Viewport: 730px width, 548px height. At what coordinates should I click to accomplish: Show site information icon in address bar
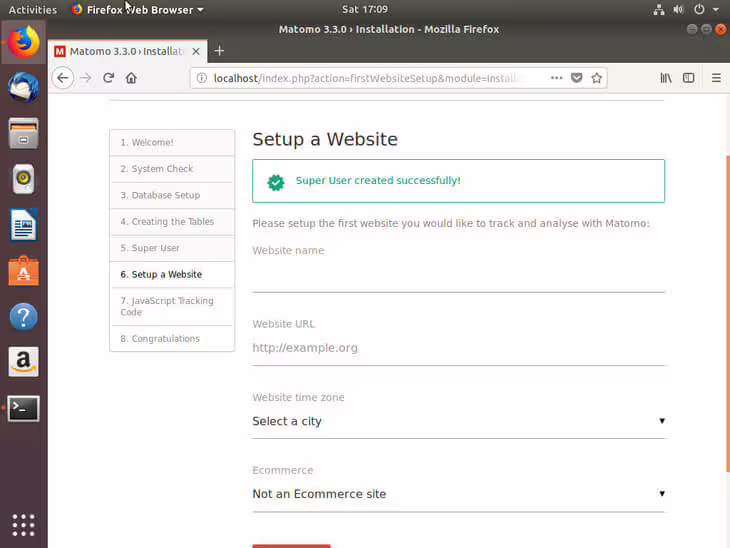202,78
